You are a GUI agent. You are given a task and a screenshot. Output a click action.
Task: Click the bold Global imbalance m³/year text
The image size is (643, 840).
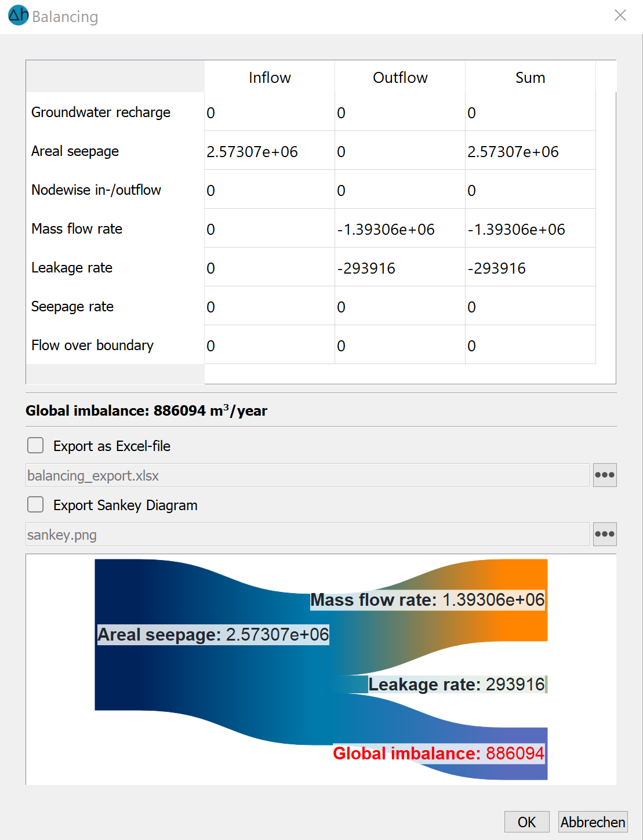(146, 410)
